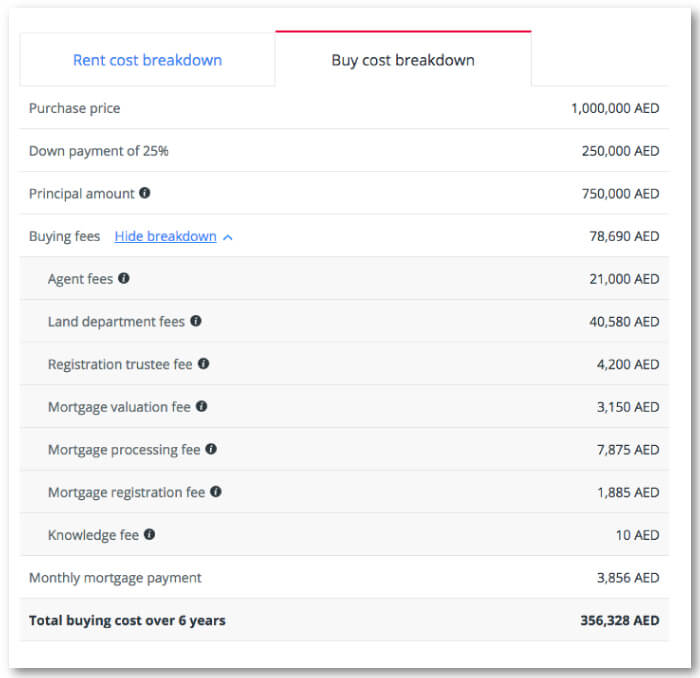
Task: Collapse buying fees using chevron arrow
Action: click(228, 237)
